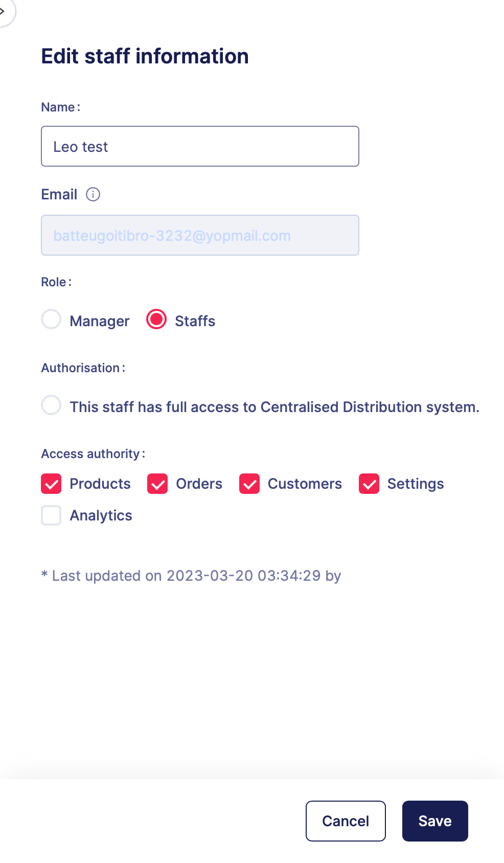The width and height of the screenshot is (504, 863).
Task: Click the Analytics label text
Action: 101,515
